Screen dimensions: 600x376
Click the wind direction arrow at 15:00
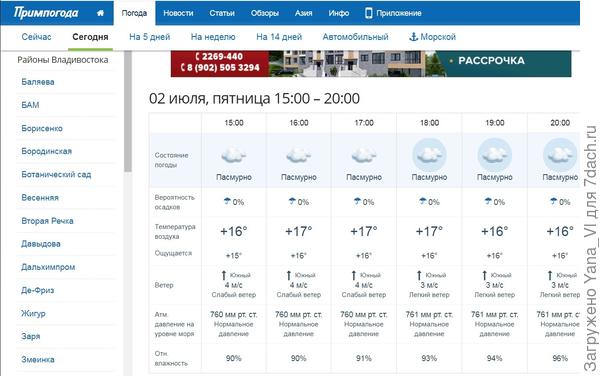[x=224, y=275]
